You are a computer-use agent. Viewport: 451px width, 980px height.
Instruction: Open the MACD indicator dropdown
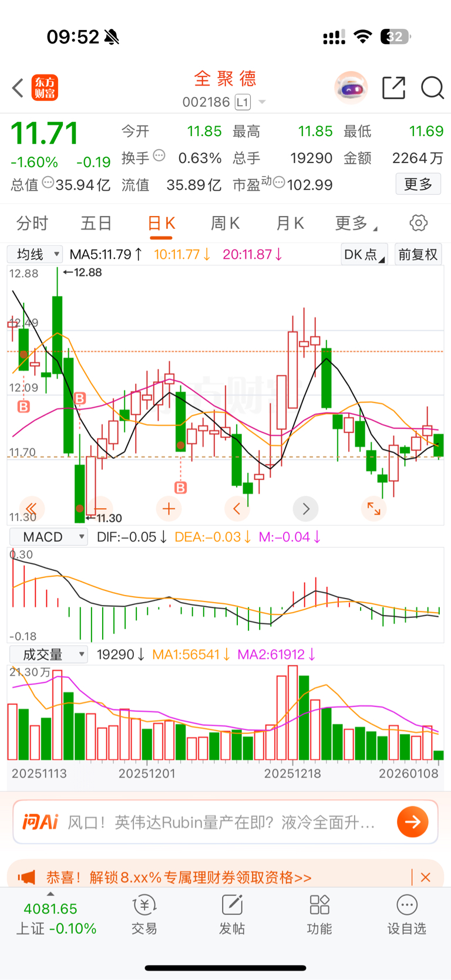(x=49, y=536)
